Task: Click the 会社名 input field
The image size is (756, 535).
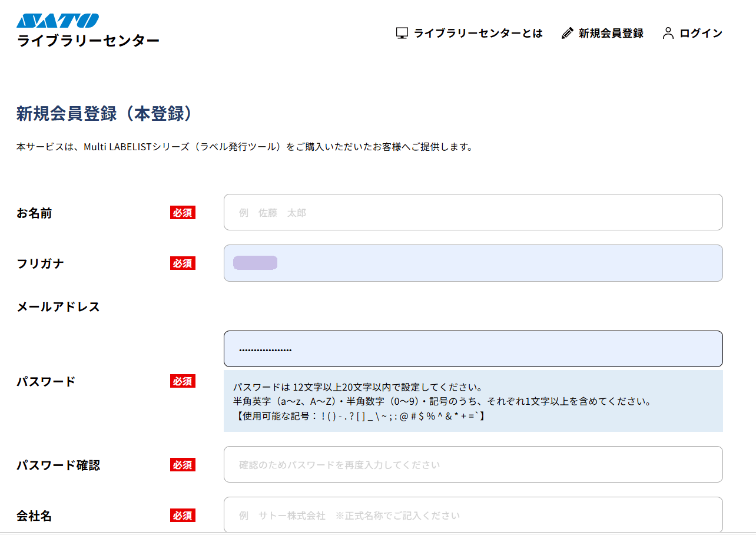Action: click(x=473, y=515)
